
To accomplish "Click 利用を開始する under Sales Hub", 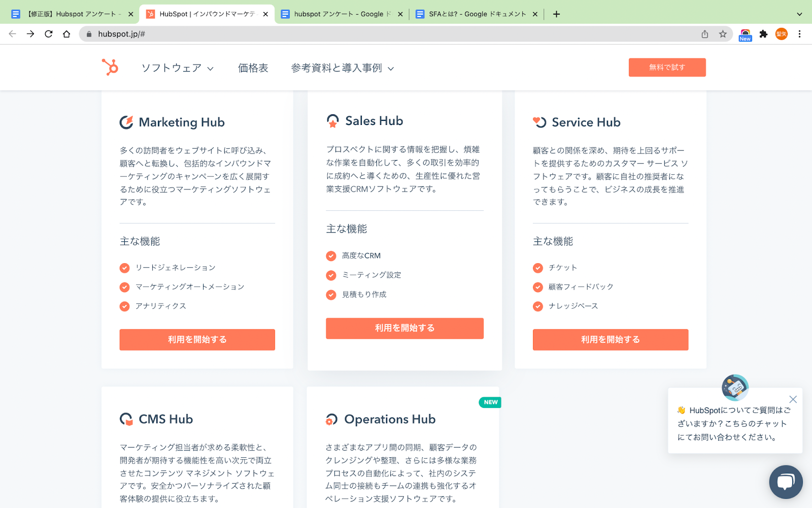I will tap(404, 328).
